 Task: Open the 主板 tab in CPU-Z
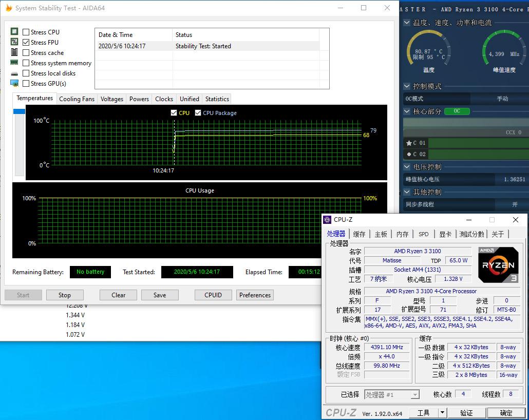(x=381, y=234)
